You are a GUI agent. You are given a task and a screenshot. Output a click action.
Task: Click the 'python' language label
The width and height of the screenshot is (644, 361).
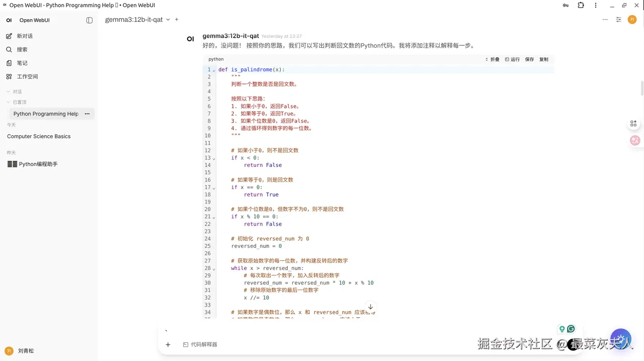(216, 59)
